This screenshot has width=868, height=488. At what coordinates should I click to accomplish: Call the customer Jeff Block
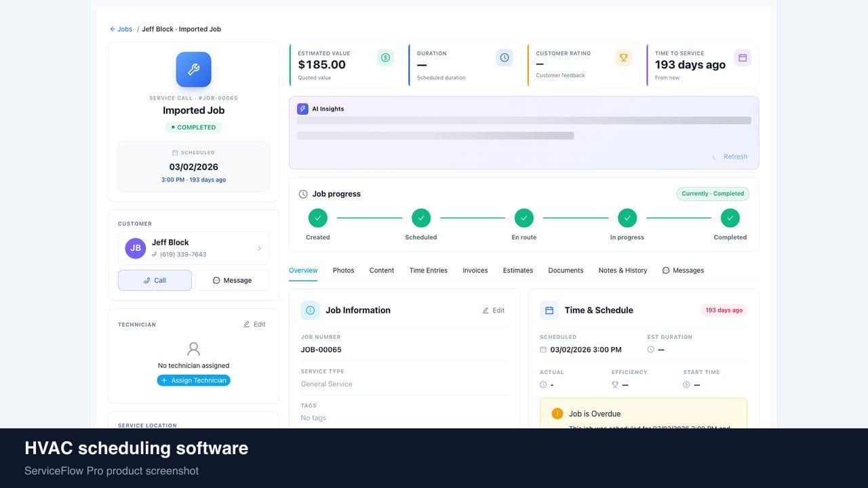155,281
